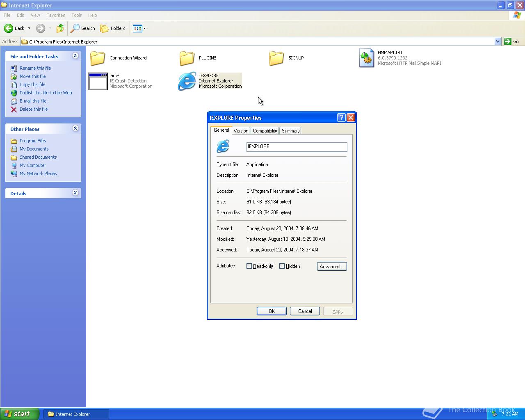Select the SIGNUP folder icon
Screen dimensions: 525x420
pos(276,58)
